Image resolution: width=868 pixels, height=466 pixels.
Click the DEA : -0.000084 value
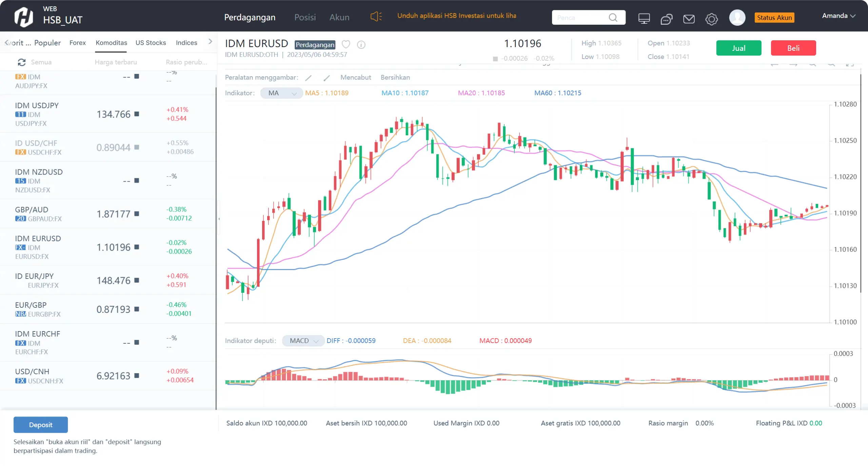pos(427,341)
